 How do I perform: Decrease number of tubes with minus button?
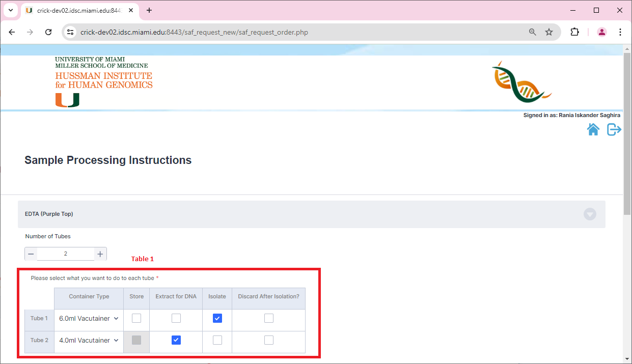(x=31, y=254)
